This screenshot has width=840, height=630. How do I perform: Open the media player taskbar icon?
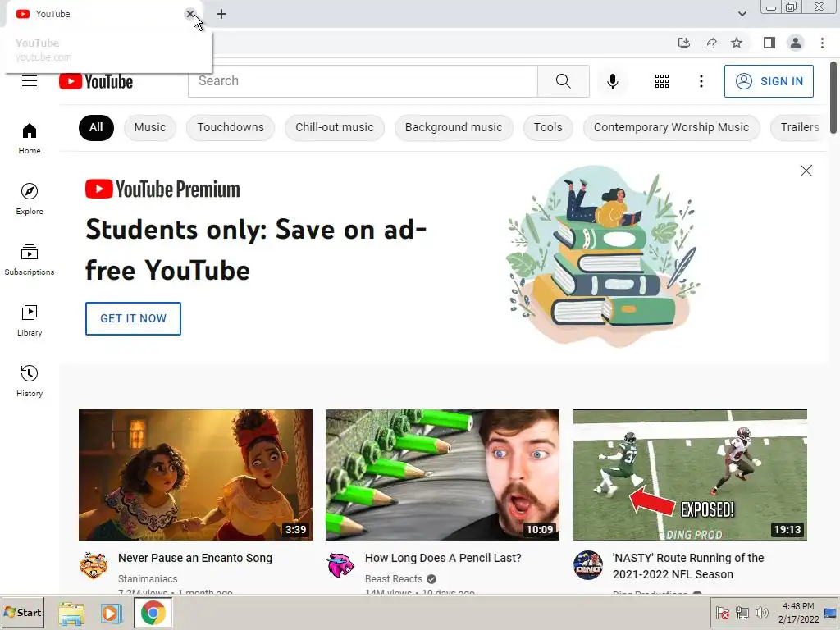pos(112,613)
